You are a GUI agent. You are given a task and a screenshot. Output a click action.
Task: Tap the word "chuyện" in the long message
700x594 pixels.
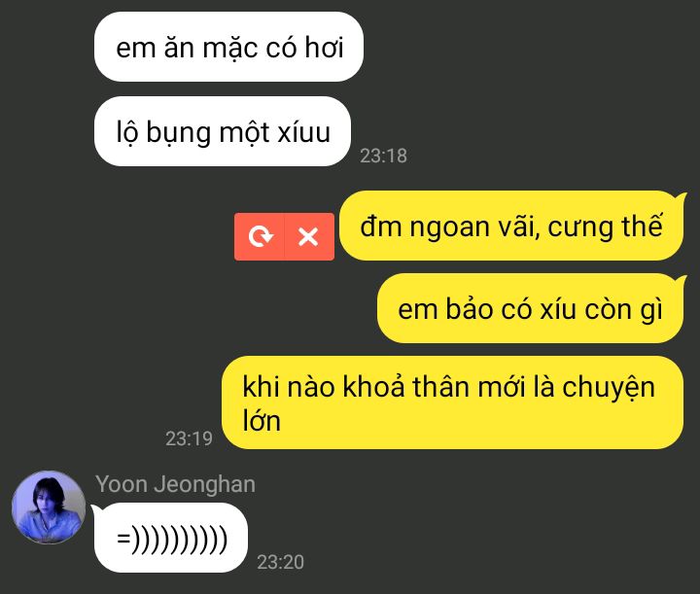(x=609, y=388)
